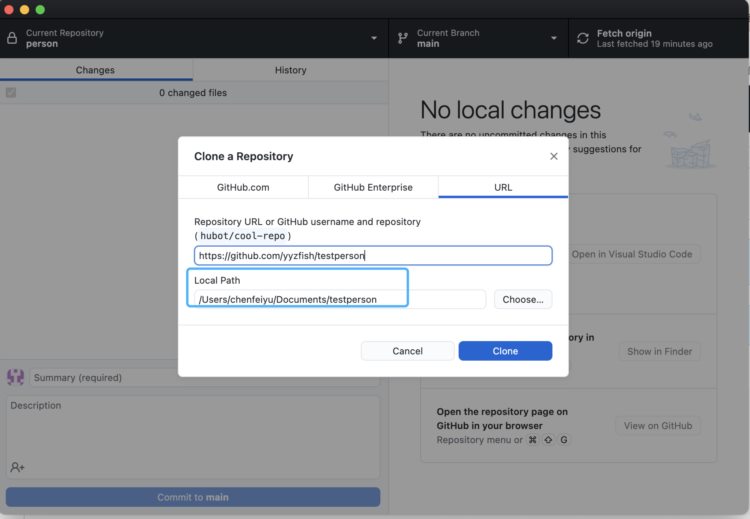Click the Fetch origin sync icon
The image size is (750, 519).
[x=583, y=39]
